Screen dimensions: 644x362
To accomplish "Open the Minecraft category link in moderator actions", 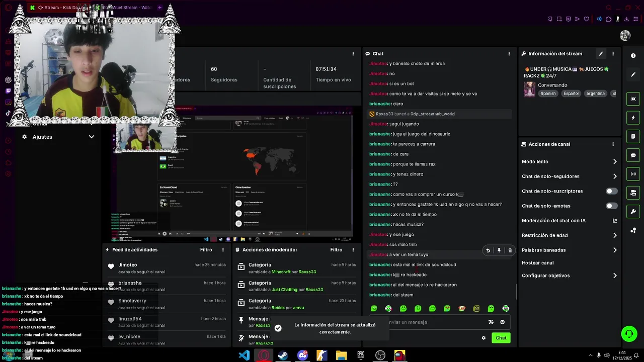I will pos(281,272).
